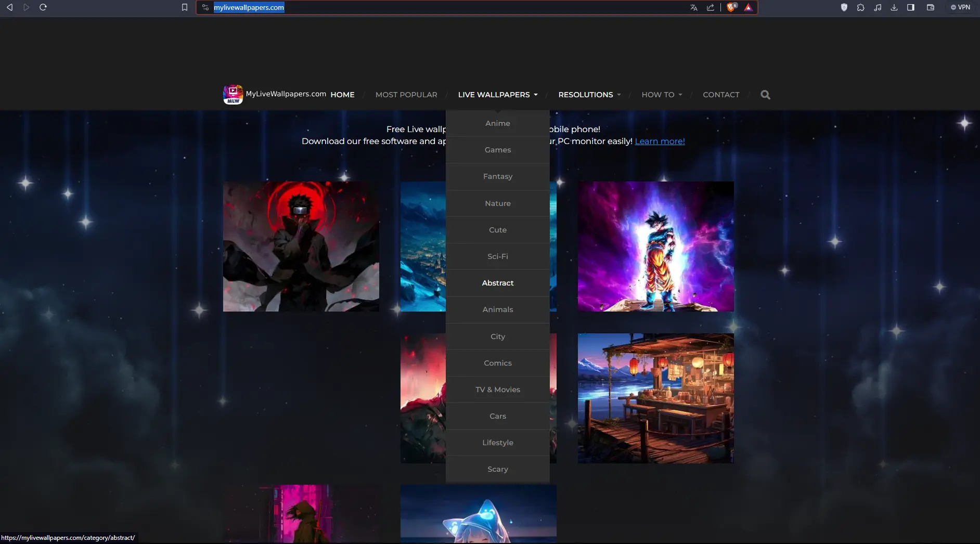The width and height of the screenshot is (980, 544).
Task: Choose the Animals category
Action: 498,309
